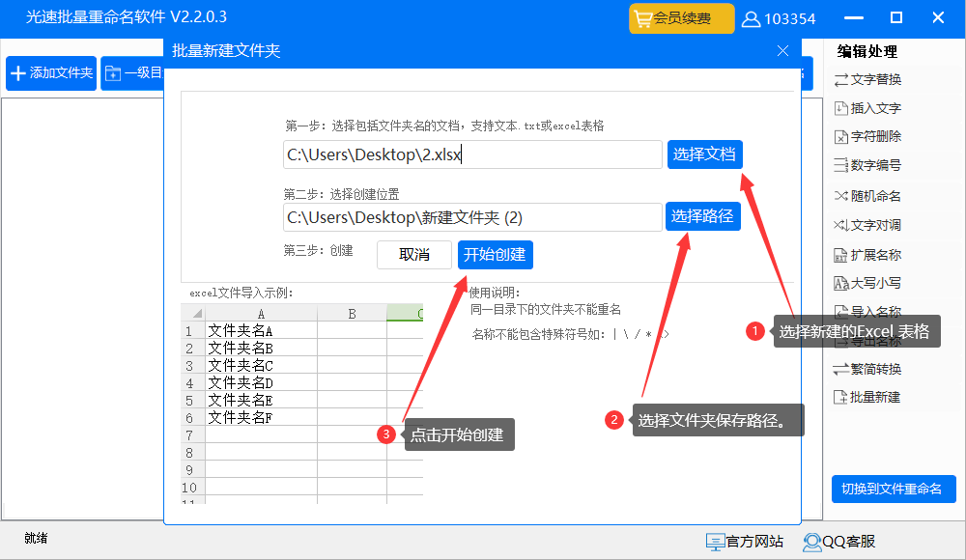Open 官方网站 official website link

745,542
